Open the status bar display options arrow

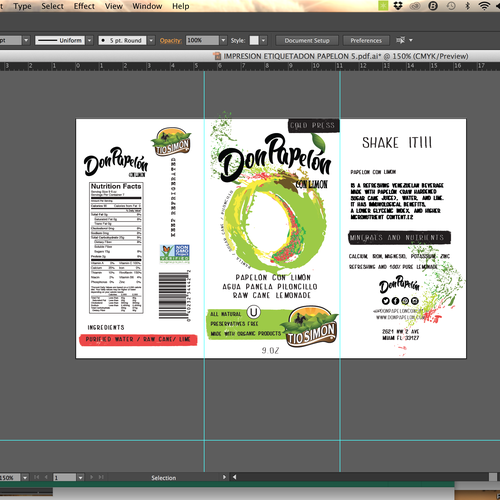click(224, 477)
